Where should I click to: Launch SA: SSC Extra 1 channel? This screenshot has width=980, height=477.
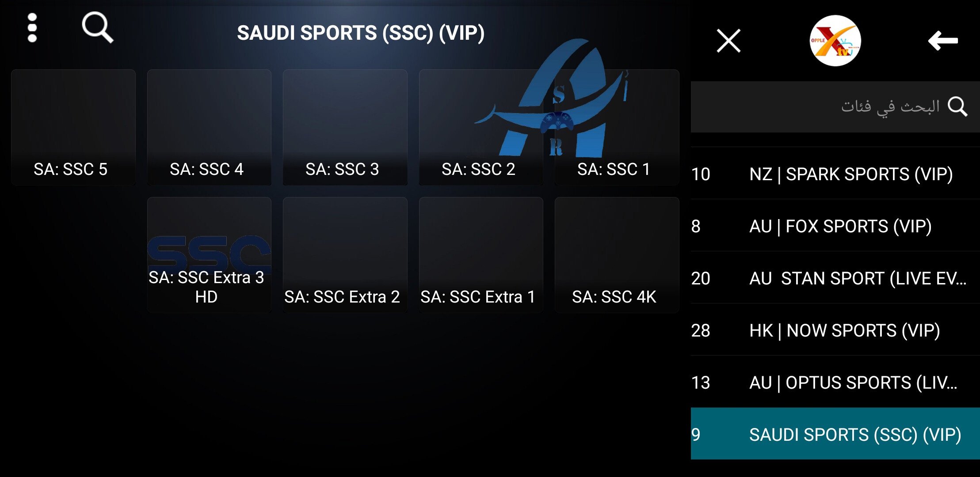point(480,255)
